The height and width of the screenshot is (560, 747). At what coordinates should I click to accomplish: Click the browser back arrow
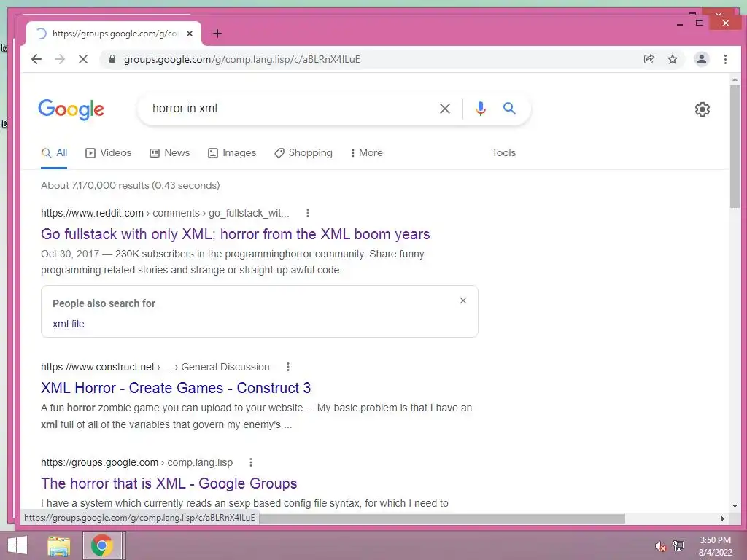(36, 59)
